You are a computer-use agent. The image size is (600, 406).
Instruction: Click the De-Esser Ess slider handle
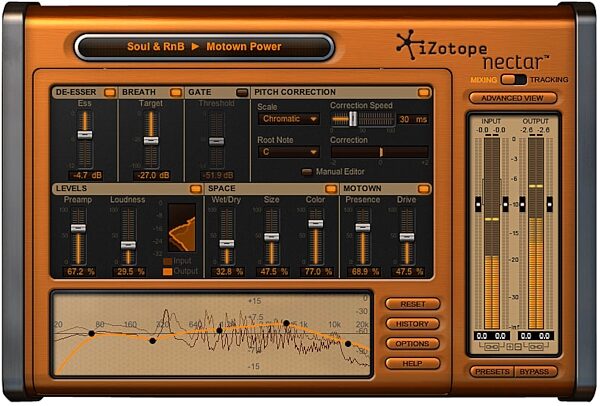tap(85, 135)
